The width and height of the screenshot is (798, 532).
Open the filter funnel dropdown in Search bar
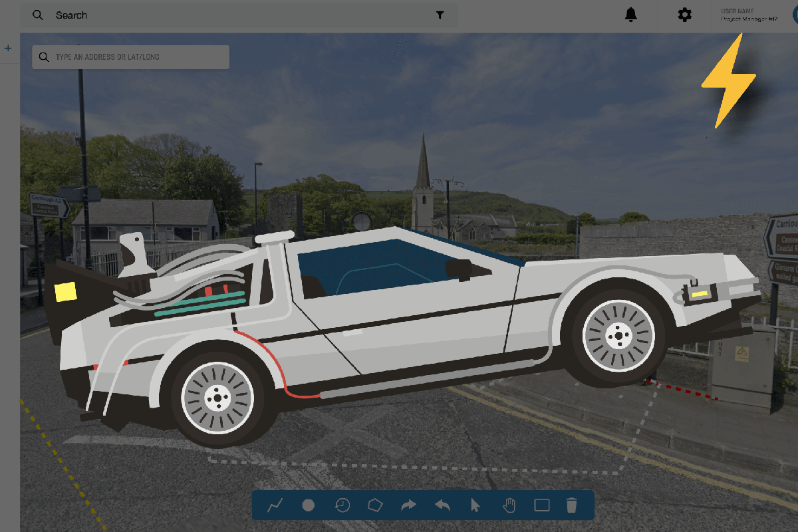pos(440,15)
